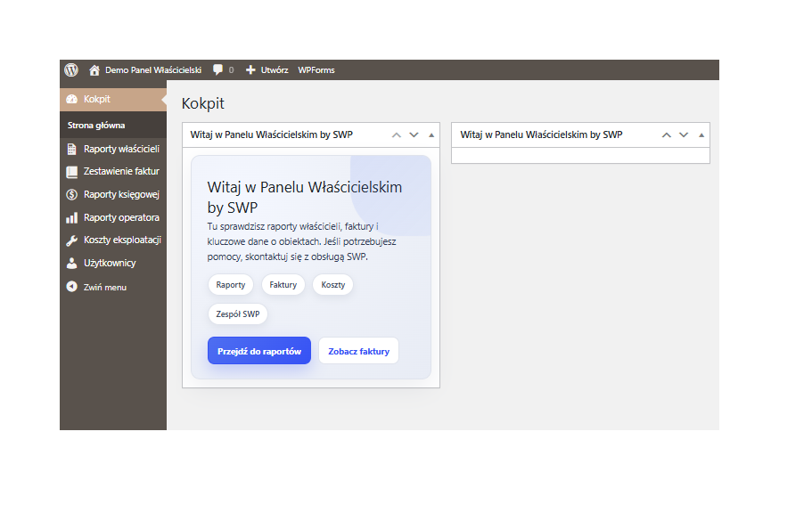Open the Raporty właścicieli menu item
The height and width of the screenshot is (513, 812).
(121, 149)
